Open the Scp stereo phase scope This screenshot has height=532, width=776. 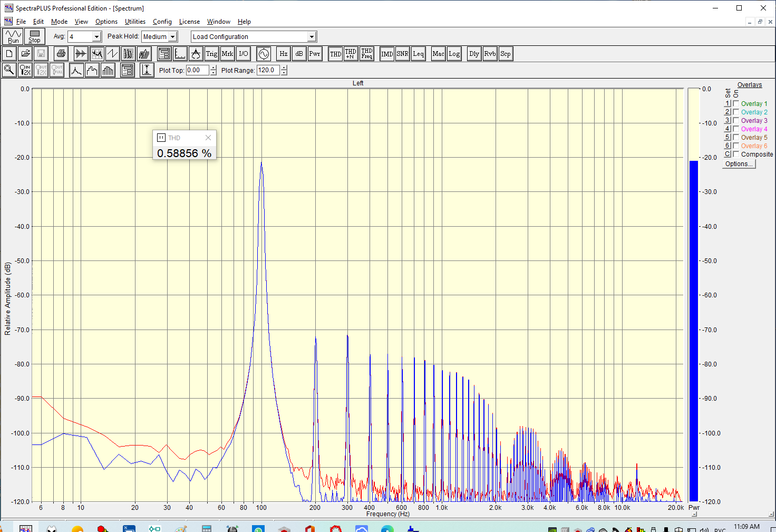505,54
